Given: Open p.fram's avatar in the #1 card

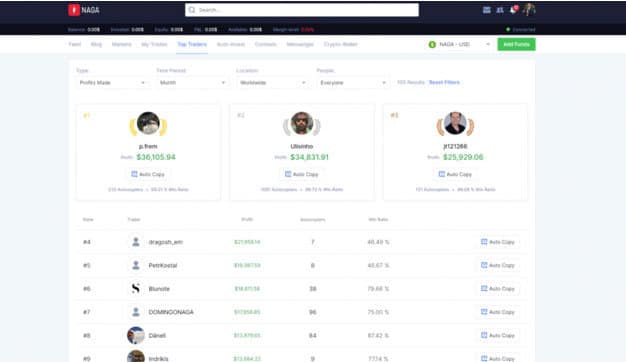Looking at the screenshot, I should click(x=148, y=123).
